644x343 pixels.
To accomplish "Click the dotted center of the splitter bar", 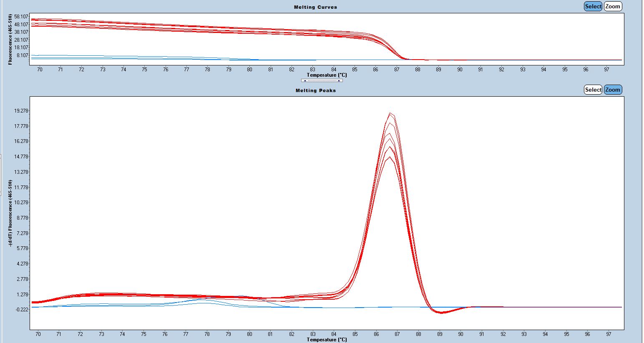I will coord(322,80).
